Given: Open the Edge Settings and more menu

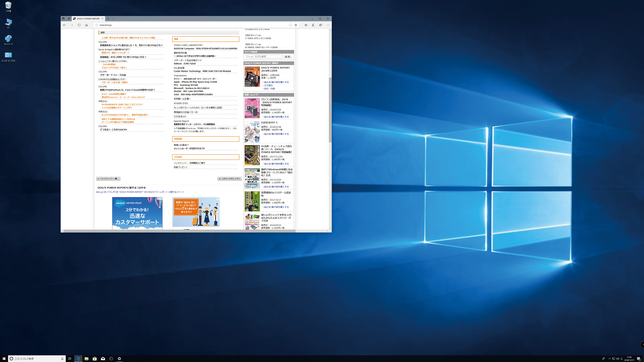Looking at the screenshot, I should pos(328,25).
